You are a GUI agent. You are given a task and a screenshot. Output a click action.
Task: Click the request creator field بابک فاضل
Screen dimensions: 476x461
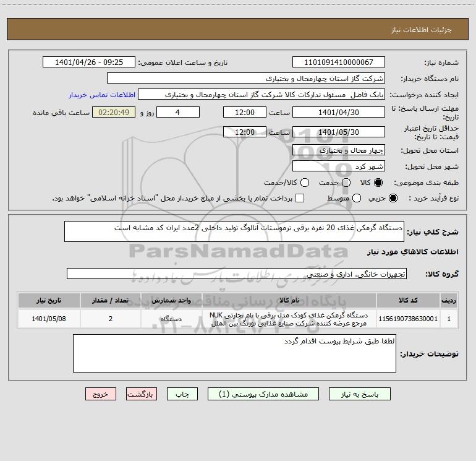(261, 95)
